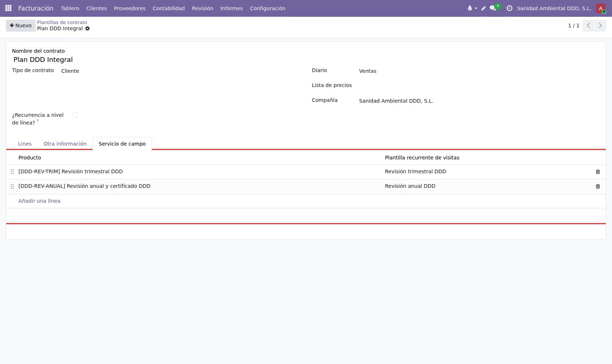This screenshot has height=364, width=612.
Task: Open the Proveedores menu
Action: click(130, 8)
